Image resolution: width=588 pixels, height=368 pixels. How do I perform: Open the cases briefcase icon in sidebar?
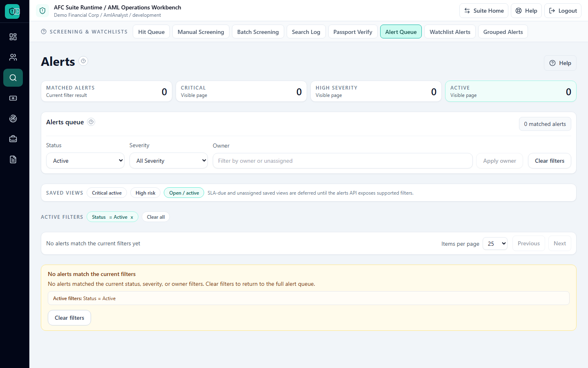click(13, 139)
